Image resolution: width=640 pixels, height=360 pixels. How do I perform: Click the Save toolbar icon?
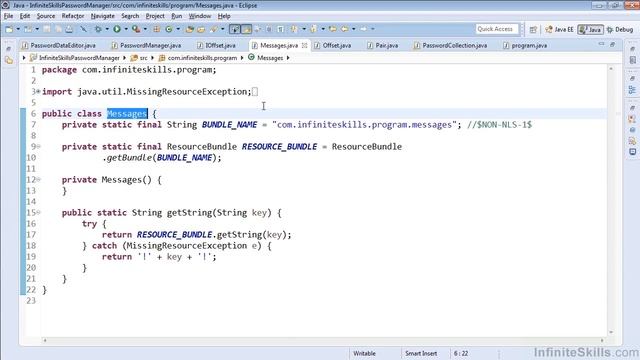pos(47,29)
